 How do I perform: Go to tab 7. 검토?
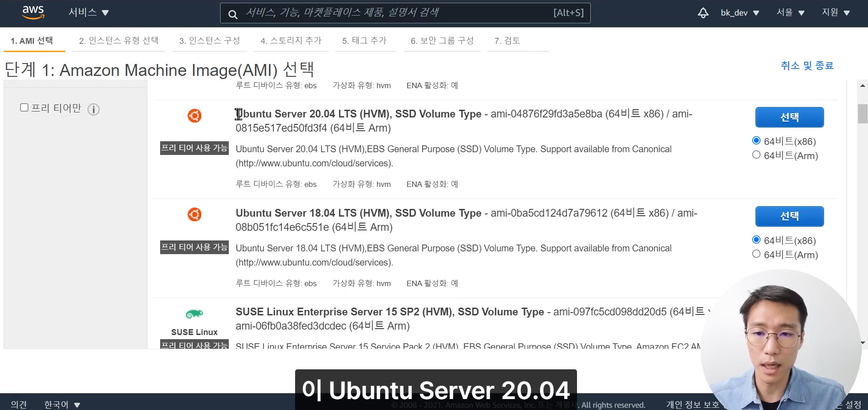click(507, 41)
